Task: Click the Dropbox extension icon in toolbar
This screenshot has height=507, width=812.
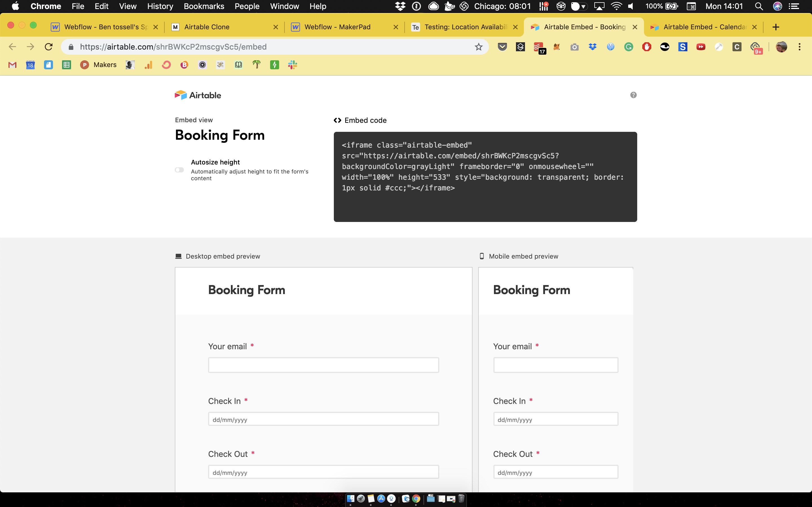Action: click(593, 47)
